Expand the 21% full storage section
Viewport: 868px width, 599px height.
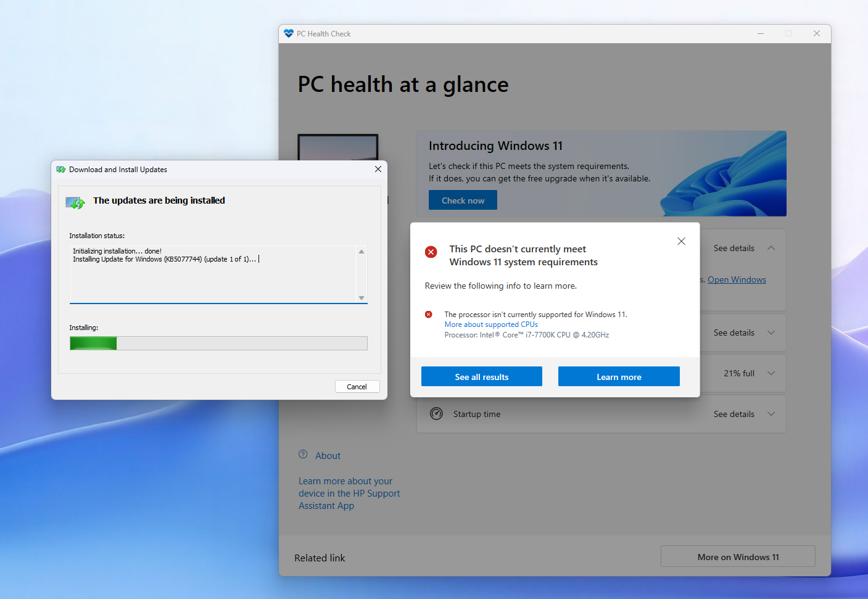(771, 373)
